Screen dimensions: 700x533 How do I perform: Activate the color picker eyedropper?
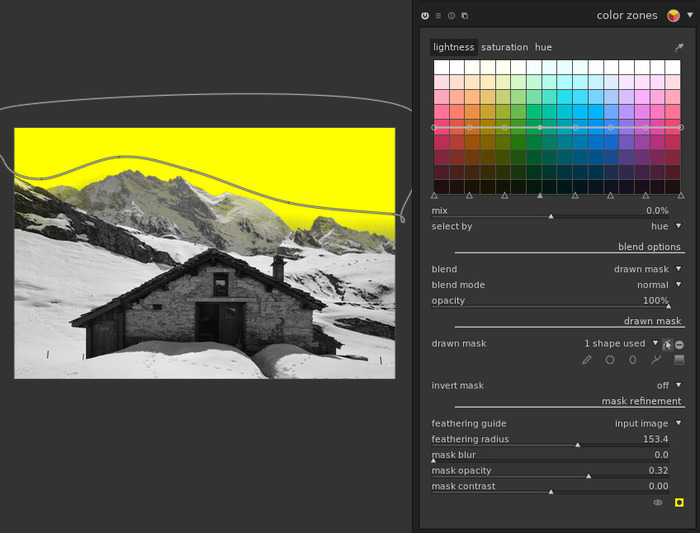(679, 47)
